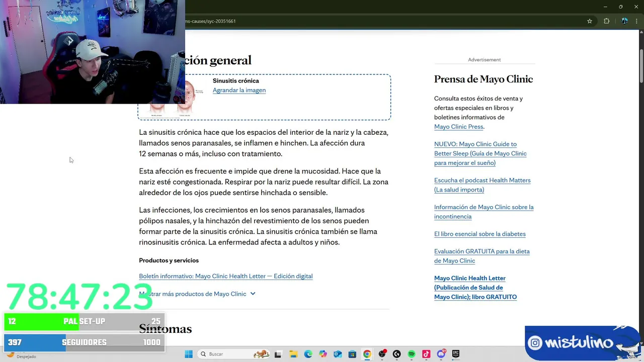Click the 'Agrandar la imagen' link

click(239, 90)
